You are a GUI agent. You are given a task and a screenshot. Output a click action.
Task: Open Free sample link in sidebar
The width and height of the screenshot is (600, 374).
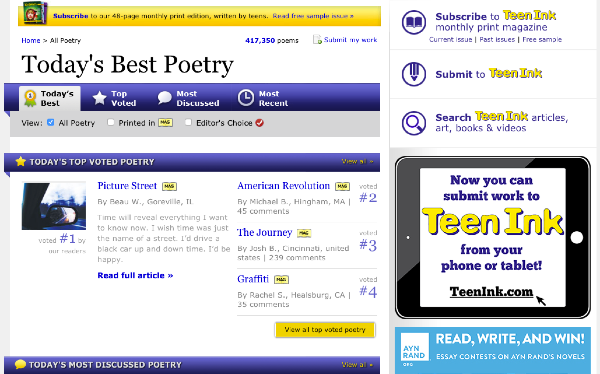click(542, 39)
